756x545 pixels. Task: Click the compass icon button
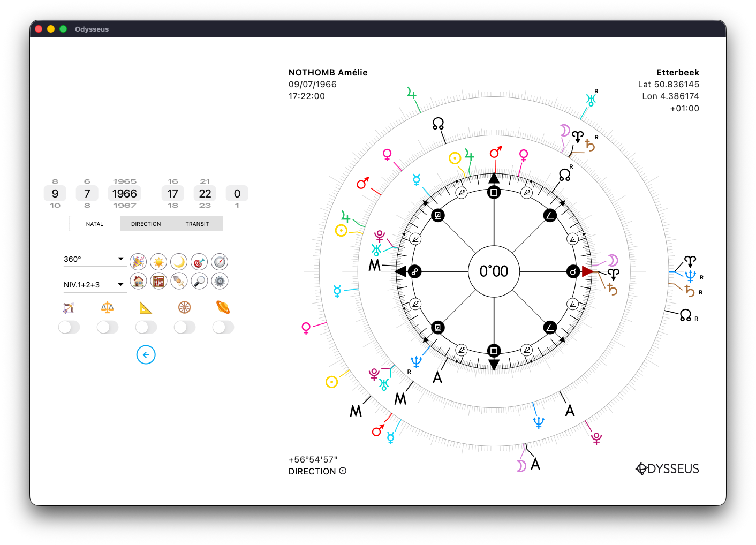(x=220, y=262)
